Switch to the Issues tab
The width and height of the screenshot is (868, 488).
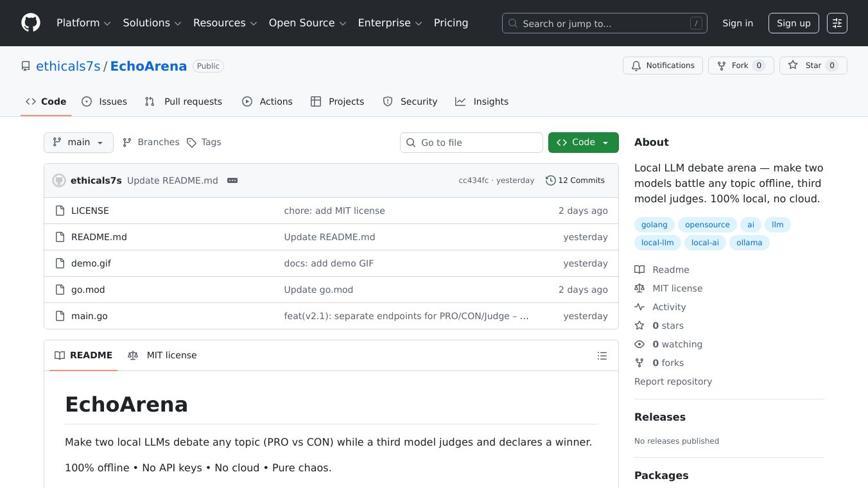[105, 101]
